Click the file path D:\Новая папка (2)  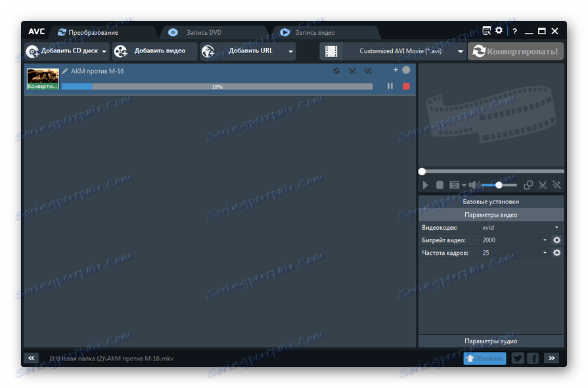pyautogui.click(x=112, y=358)
